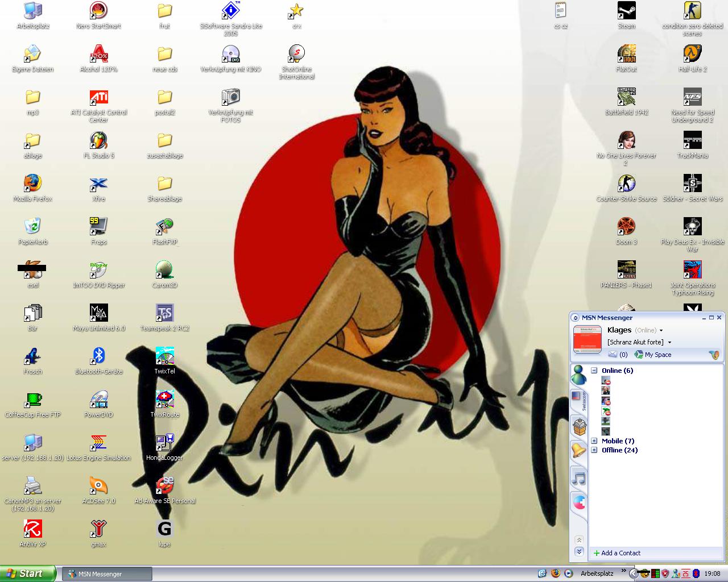Click the red shield security tray icon
The width and height of the screenshot is (728, 582).
click(665, 573)
